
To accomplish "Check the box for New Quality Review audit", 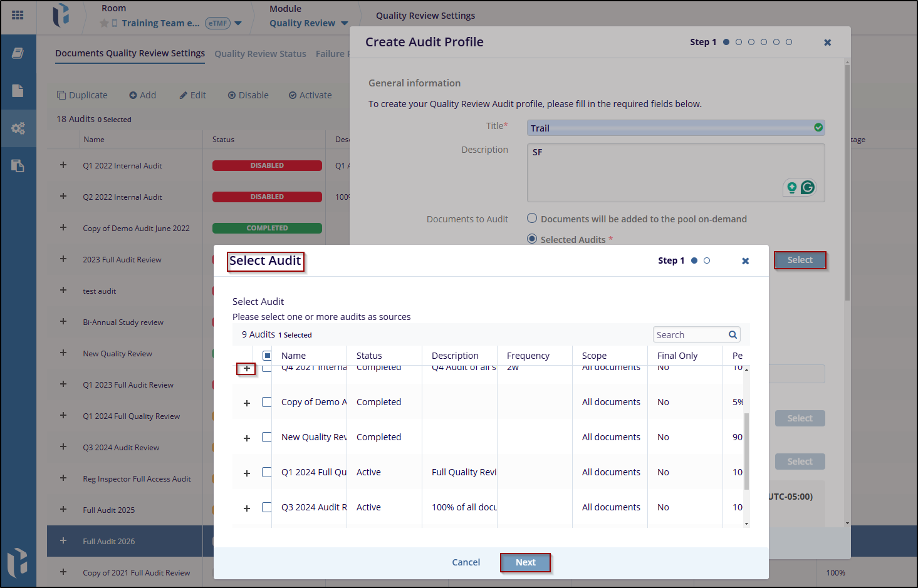I will point(267,437).
